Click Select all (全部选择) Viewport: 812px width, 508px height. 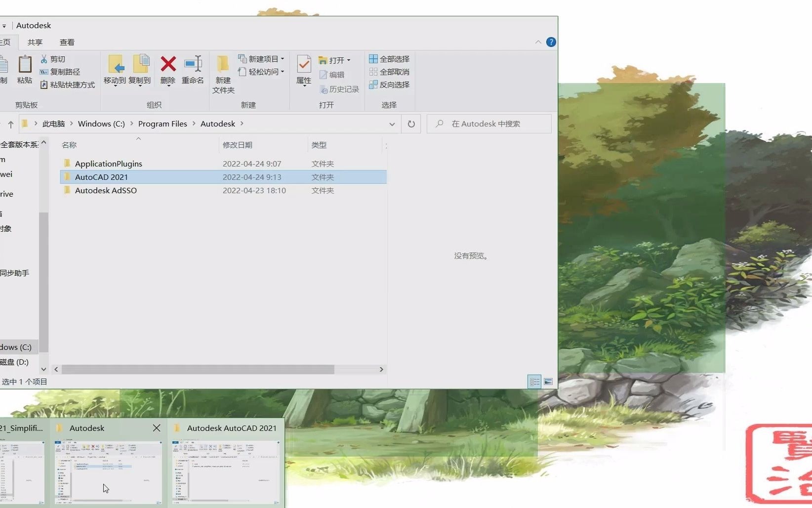point(389,59)
